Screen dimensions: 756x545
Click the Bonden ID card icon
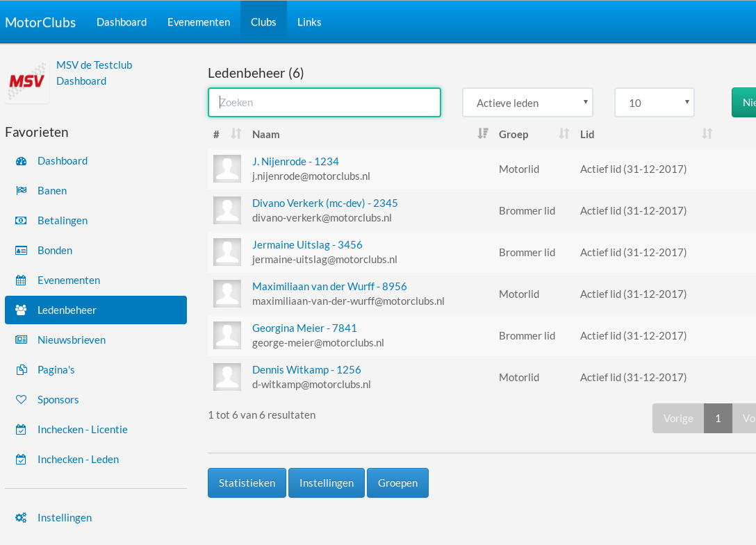tap(22, 251)
